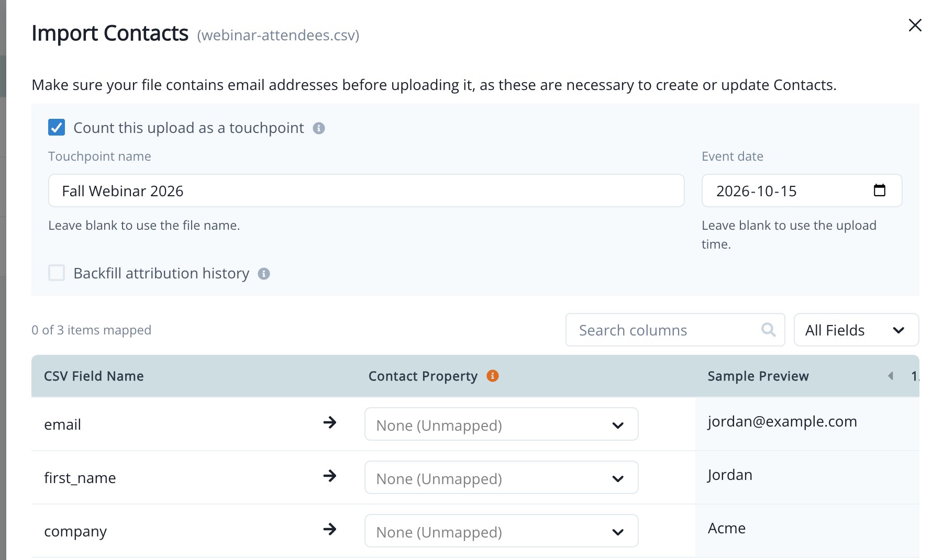Focus the Touchpoint name field
This screenshot has height=560, width=932.
[x=366, y=191]
